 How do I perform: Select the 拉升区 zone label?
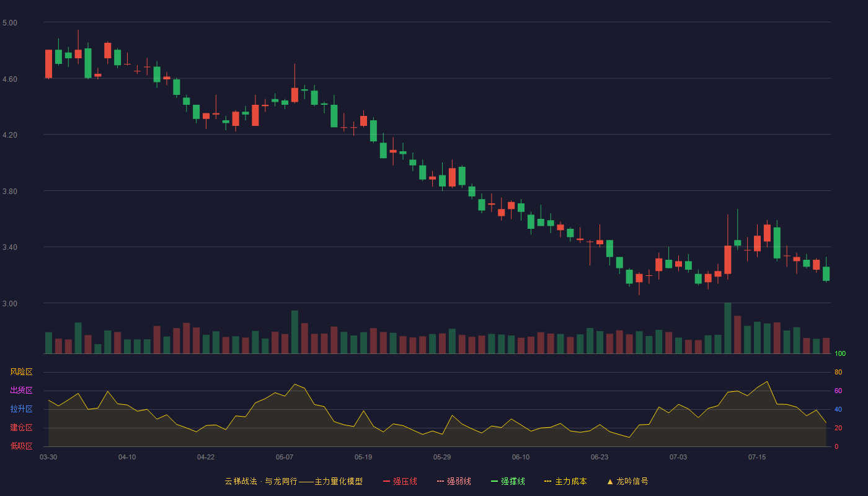point(21,409)
